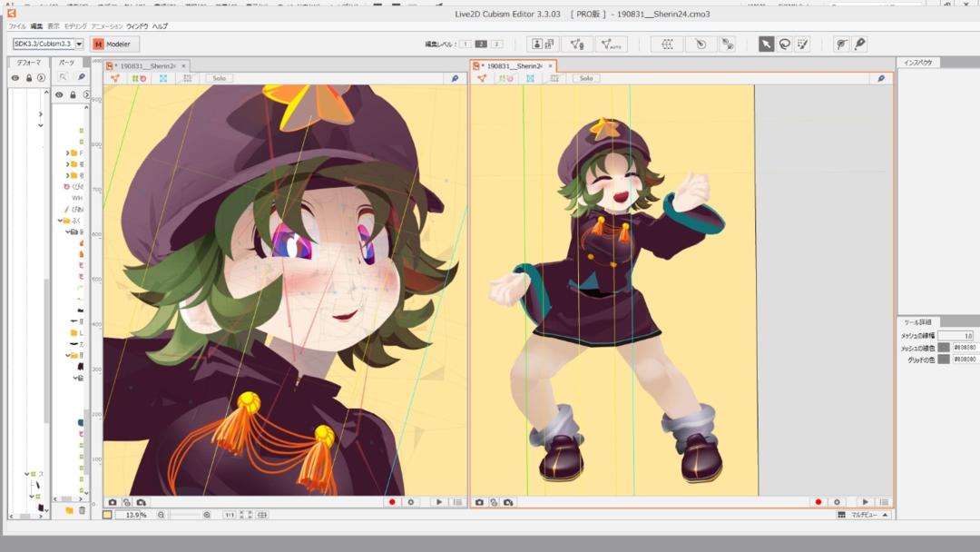Screen dimensions: 980x552
Task: Click the Modeler mode button
Action: pyautogui.click(x=115, y=44)
